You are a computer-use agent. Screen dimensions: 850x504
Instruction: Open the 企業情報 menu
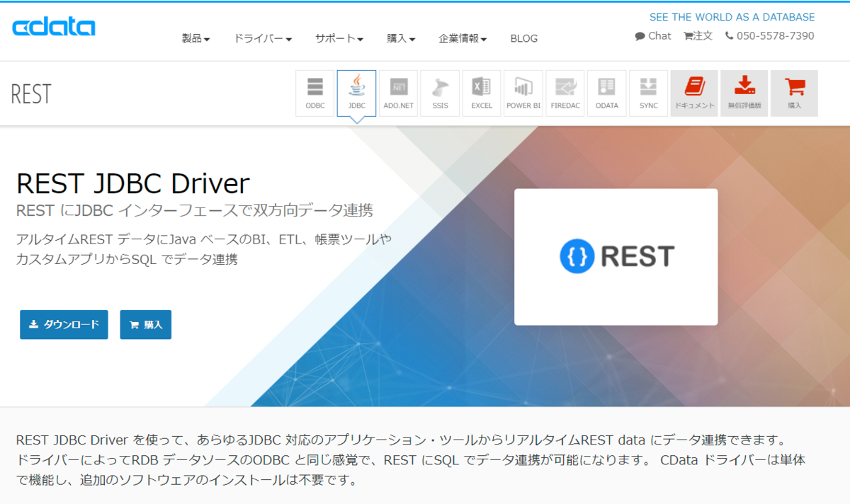click(463, 38)
